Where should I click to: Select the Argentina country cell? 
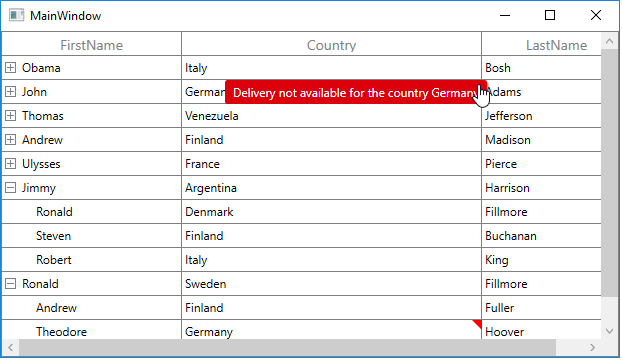(332, 188)
